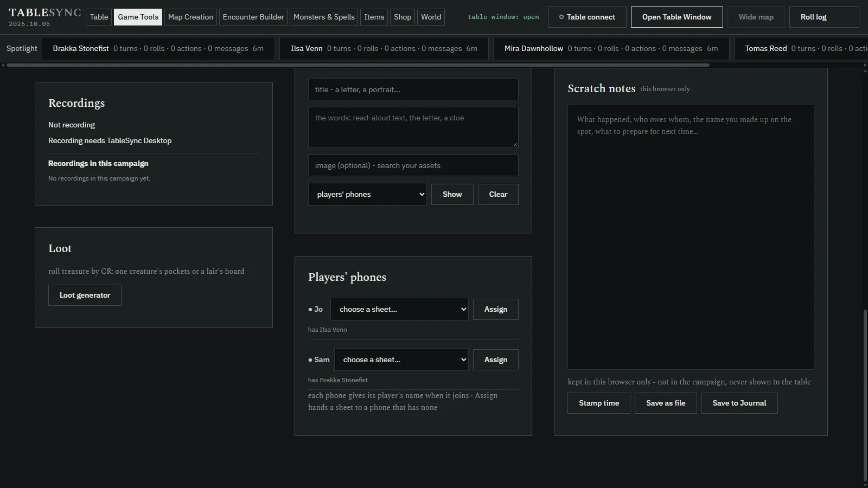Click Save as file
The width and height of the screenshot is (868, 488).
pos(666,403)
